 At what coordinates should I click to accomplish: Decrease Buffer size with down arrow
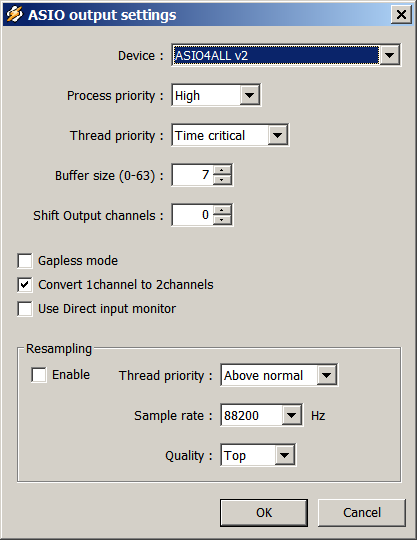click(x=222, y=179)
